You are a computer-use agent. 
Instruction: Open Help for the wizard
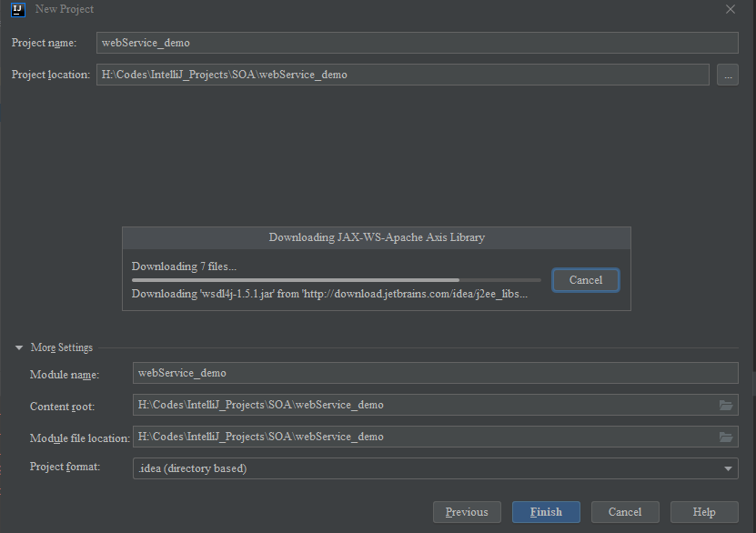tap(704, 512)
